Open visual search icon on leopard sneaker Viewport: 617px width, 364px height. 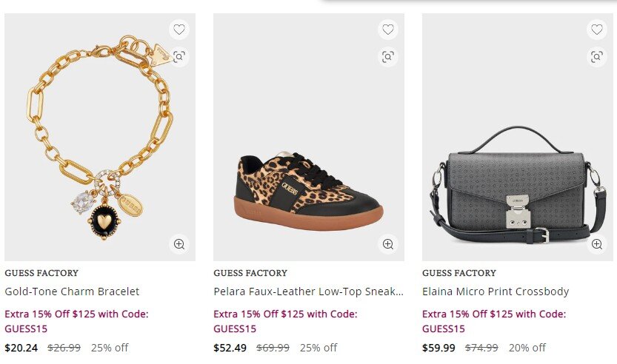pos(387,56)
